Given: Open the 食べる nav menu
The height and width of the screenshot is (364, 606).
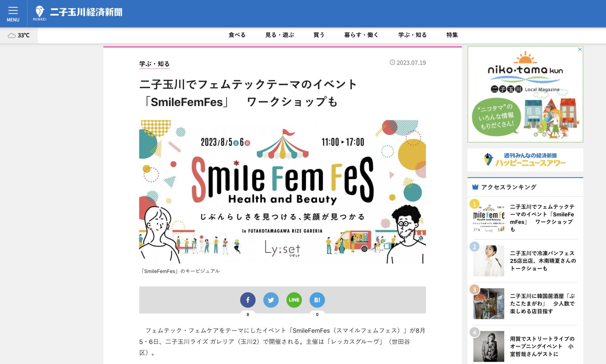Looking at the screenshot, I should [x=237, y=35].
